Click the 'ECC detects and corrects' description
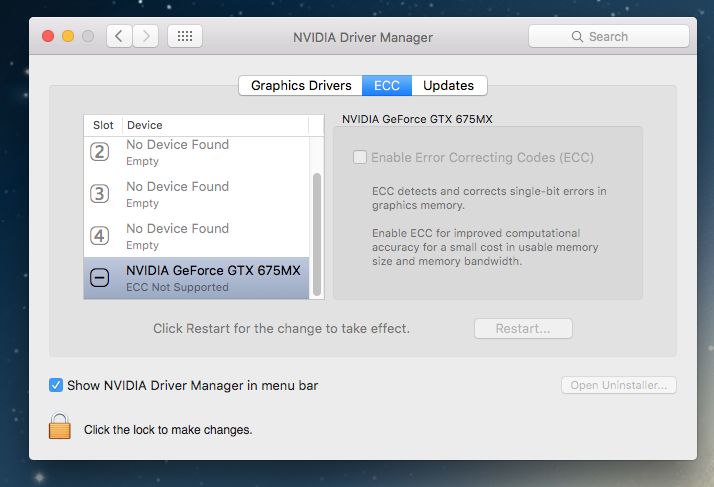 click(489, 198)
